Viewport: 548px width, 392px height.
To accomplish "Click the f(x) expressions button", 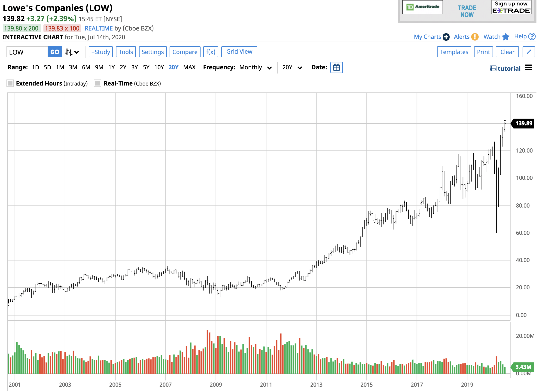I will tap(210, 52).
